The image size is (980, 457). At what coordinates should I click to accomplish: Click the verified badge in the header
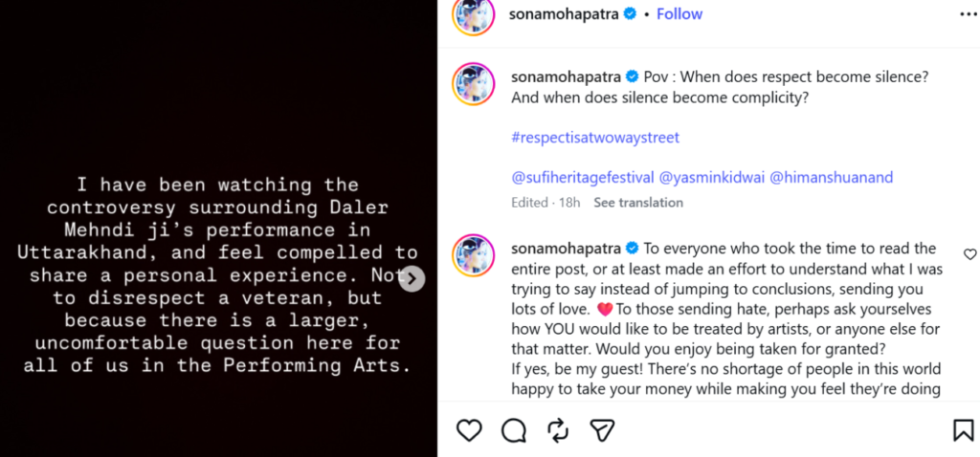631,13
